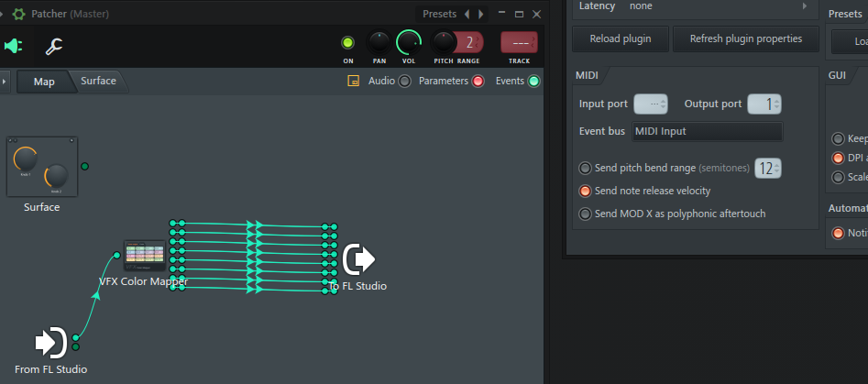
Task: Open the MIDI section tab
Action: tap(588, 75)
